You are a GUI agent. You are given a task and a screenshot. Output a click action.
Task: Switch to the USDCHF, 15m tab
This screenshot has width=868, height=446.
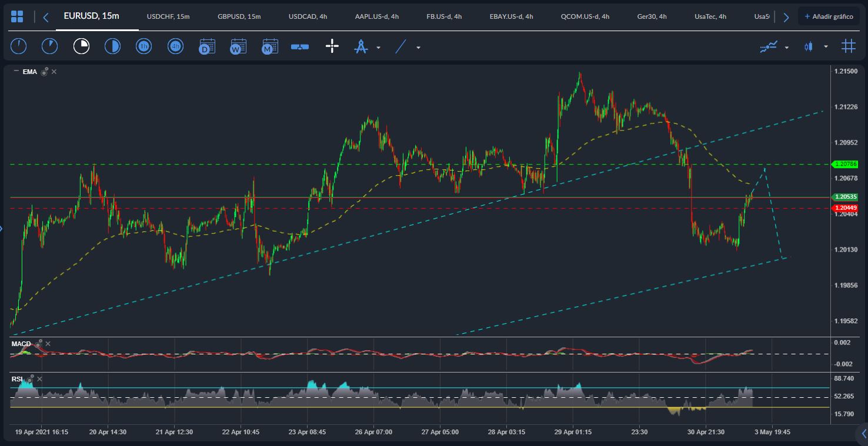pos(168,16)
